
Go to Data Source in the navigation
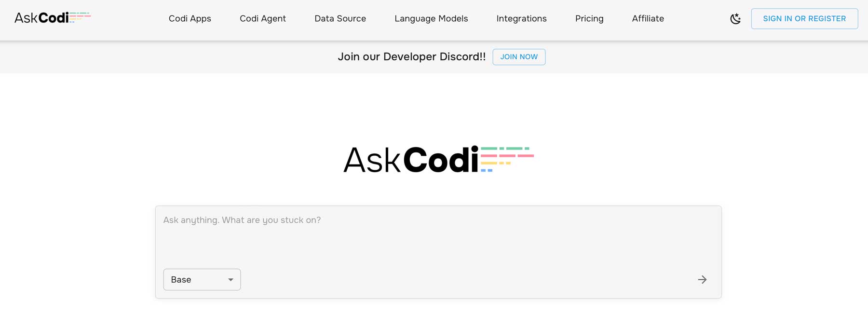340,19
